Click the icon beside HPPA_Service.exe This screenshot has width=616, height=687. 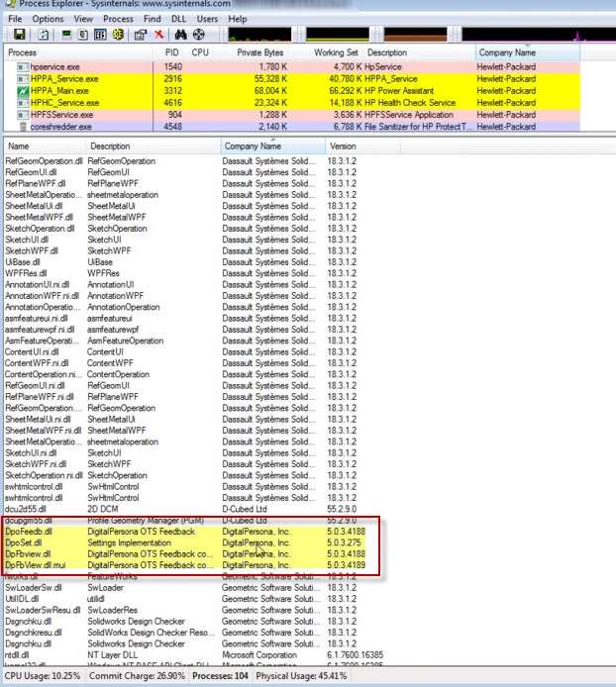pyautogui.click(x=23, y=79)
